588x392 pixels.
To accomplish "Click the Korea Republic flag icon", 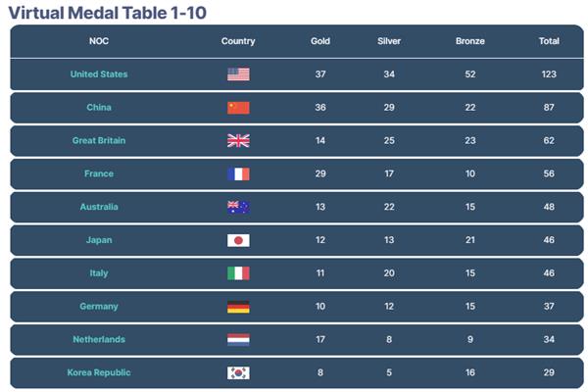I will [x=238, y=373].
